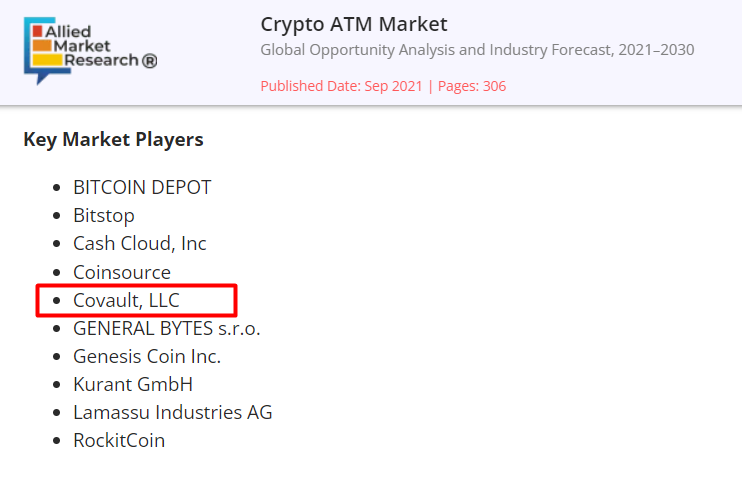
Task: Click Global Opportunity Analysis subtitle text
Action: tap(477, 50)
